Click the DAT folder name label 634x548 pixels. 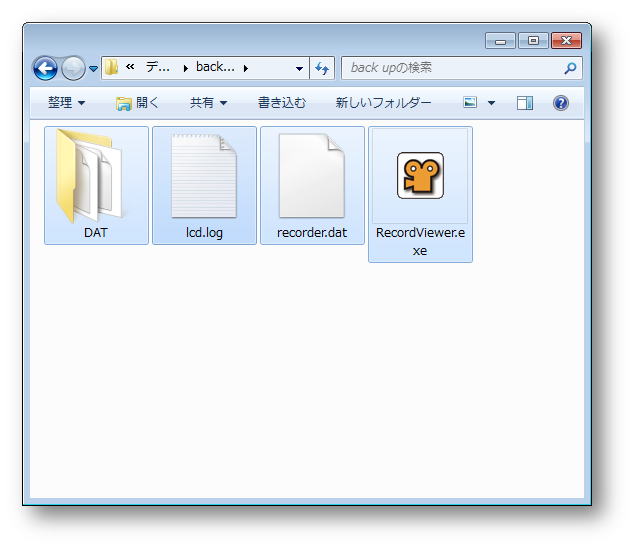[96, 233]
